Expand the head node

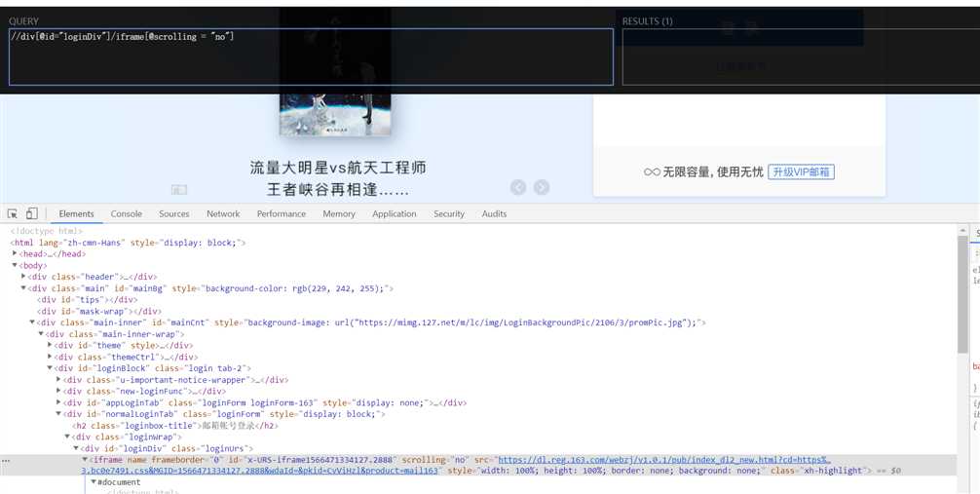[x=15, y=254]
